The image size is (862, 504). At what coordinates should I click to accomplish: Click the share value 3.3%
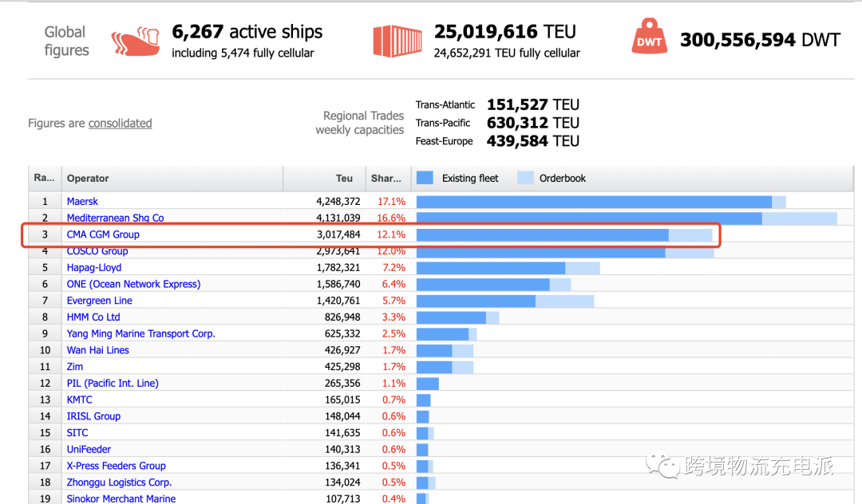tap(393, 317)
